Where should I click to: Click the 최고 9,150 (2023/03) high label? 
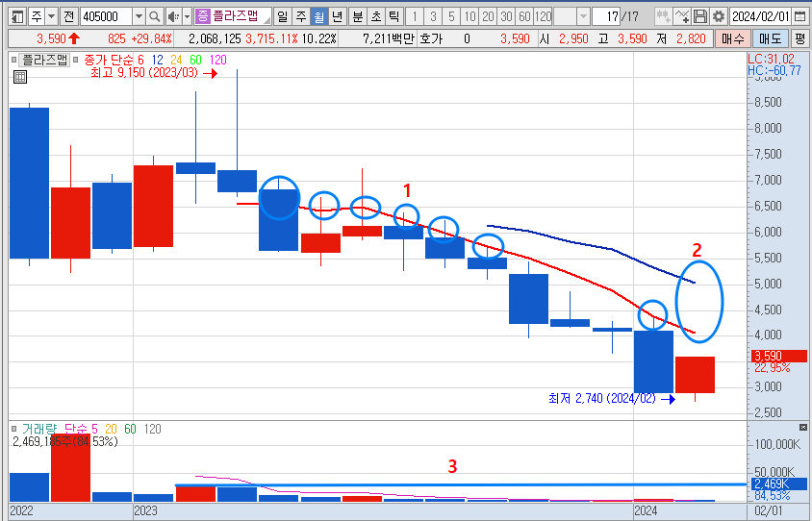pyautogui.click(x=144, y=73)
